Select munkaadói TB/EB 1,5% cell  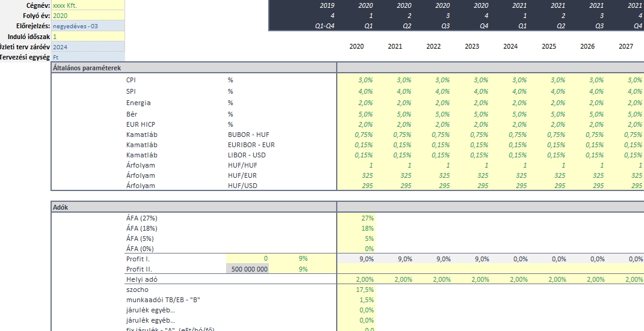pos(357,300)
